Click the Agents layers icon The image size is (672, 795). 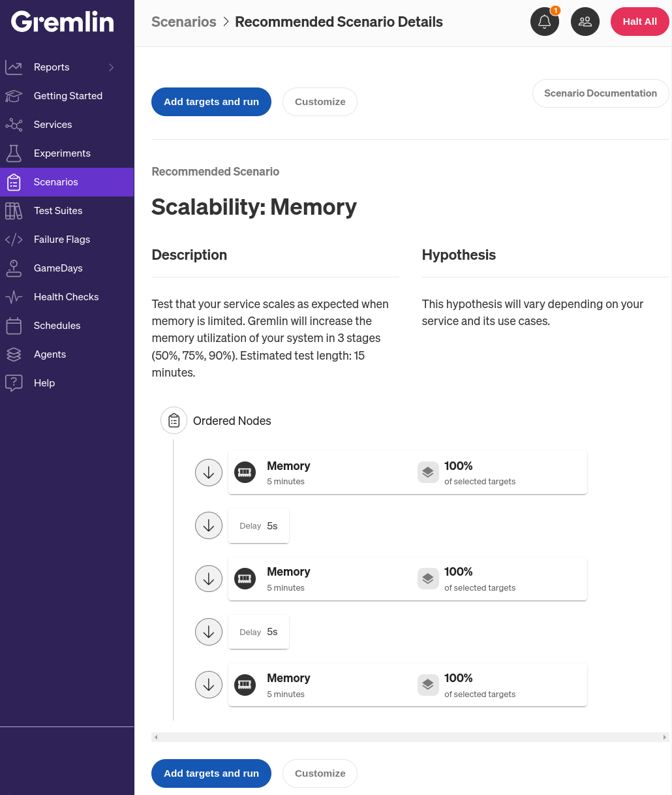pyautogui.click(x=14, y=354)
